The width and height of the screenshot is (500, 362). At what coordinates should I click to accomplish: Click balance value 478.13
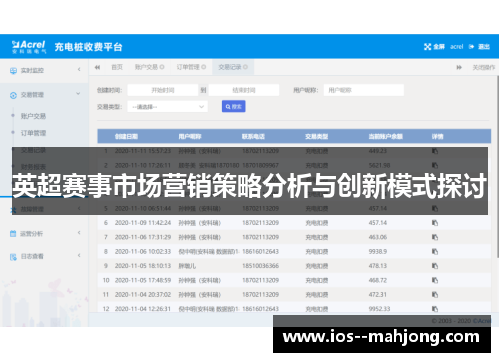coord(378,266)
